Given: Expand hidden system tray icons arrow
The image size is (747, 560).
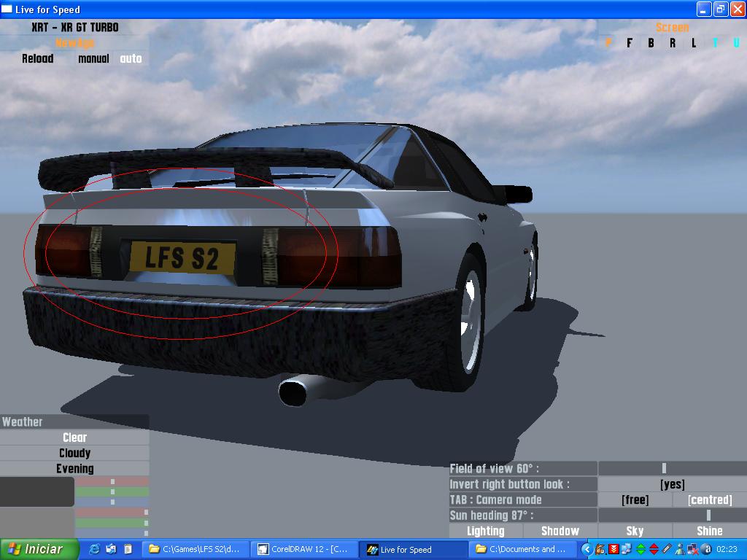Looking at the screenshot, I should coord(587,550).
